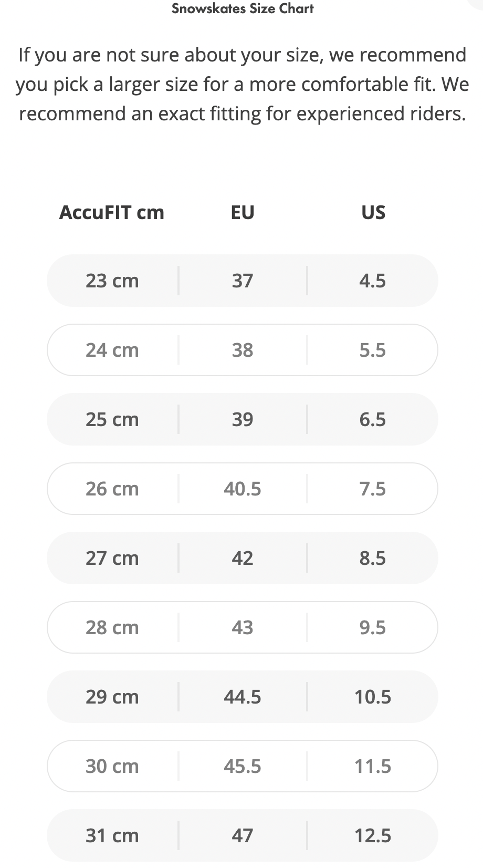Pick US size 9.5 cell
This screenshot has width=483, height=868.
coord(373,627)
